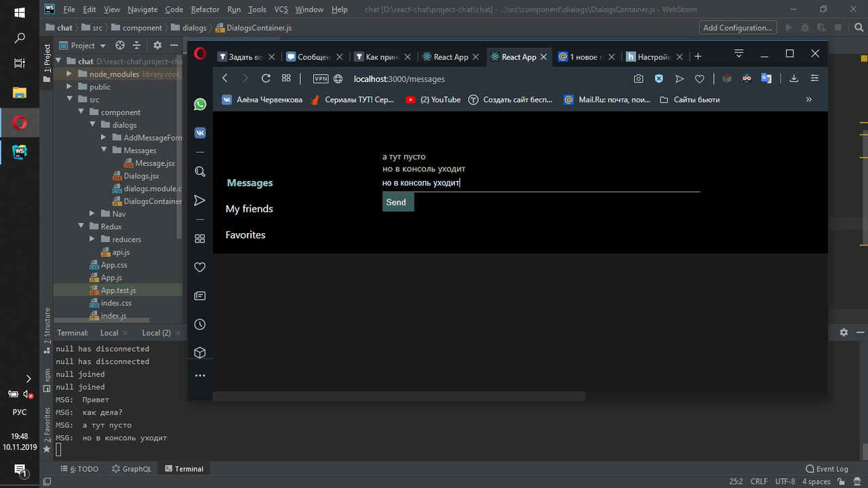Image resolution: width=868 pixels, height=488 pixels.
Task: Expand reducers folder
Action: pyautogui.click(x=92, y=239)
